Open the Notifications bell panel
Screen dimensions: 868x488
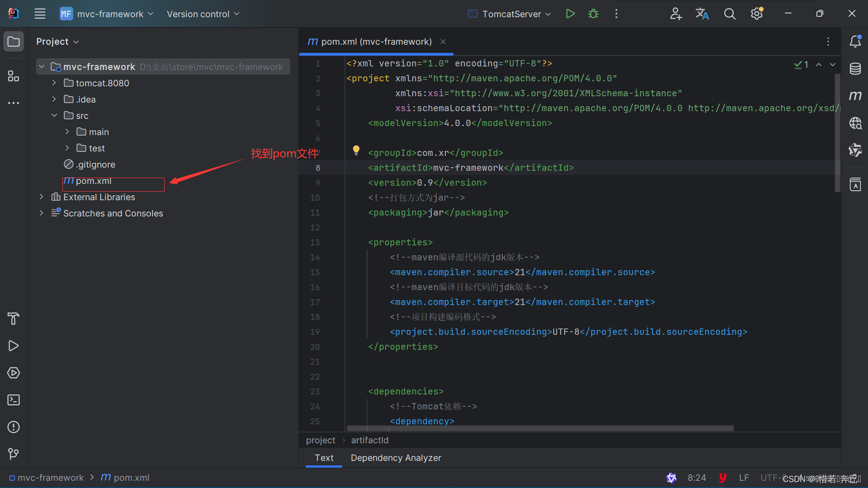tap(855, 42)
